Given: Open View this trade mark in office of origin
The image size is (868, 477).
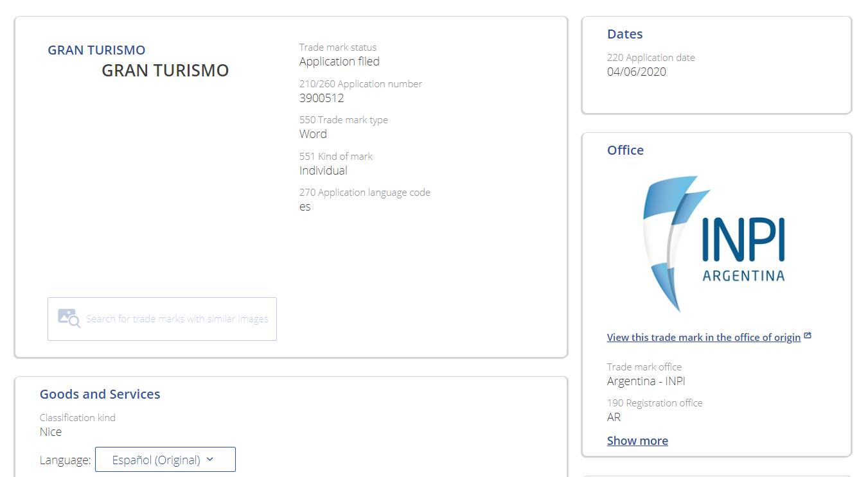Looking at the screenshot, I should (703, 337).
